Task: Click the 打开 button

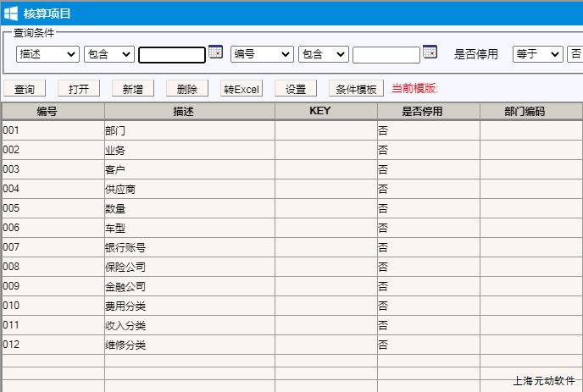Action: tap(79, 89)
